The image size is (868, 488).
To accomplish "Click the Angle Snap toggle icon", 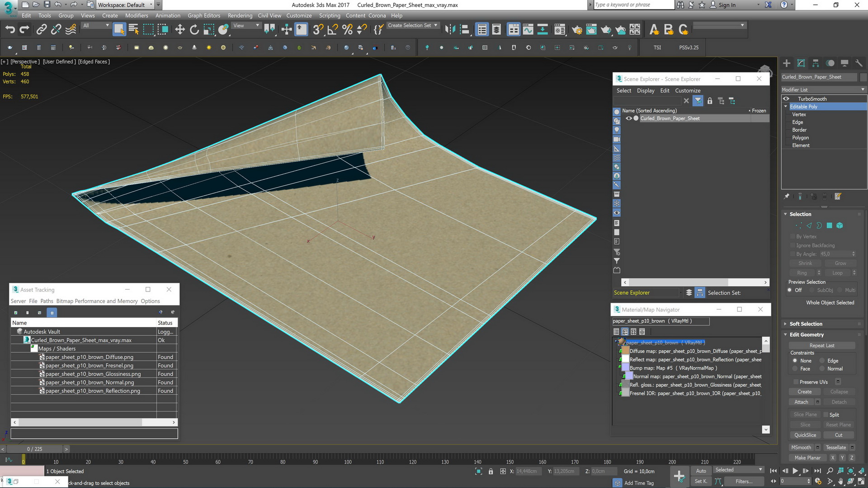I will [333, 30].
